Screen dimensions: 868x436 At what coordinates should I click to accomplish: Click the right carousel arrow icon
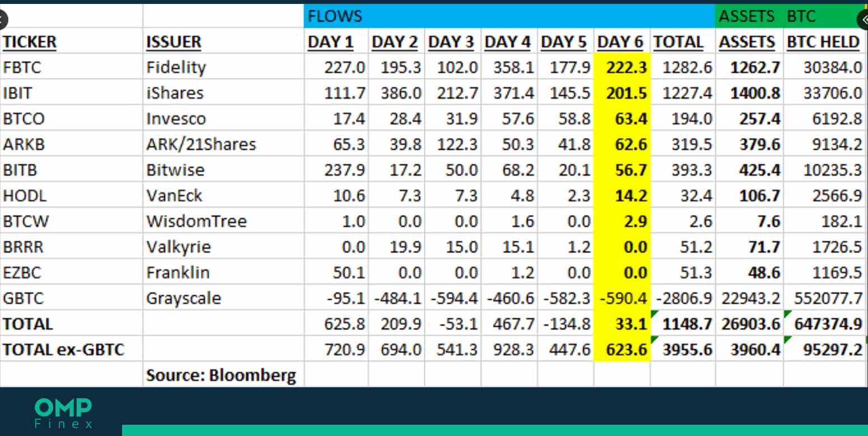point(863,20)
